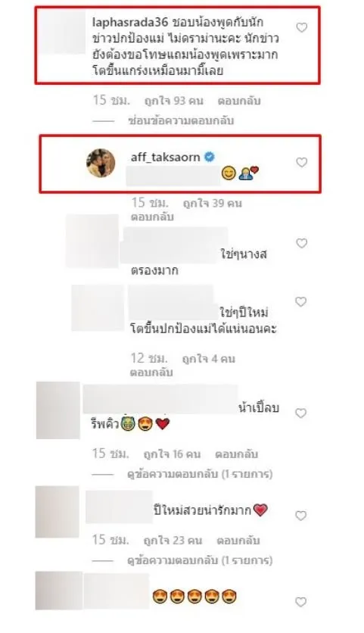Open the aff_taksaorn verified badge
The height and width of the screenshot is (633, 364).
210,157
